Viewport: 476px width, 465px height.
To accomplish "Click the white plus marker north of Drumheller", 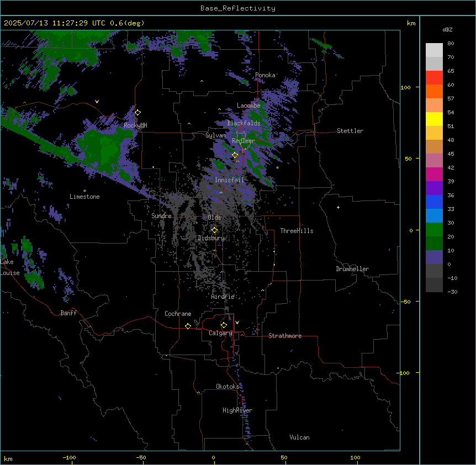I will pos(338,207).
